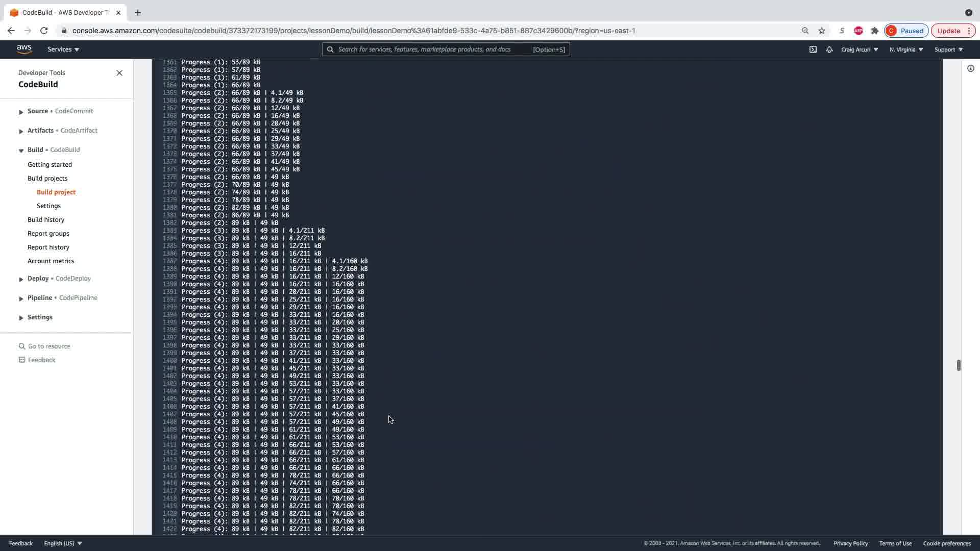Close the Developer Tools sidebar panel
980x551 pixels.
coord(119,73)
